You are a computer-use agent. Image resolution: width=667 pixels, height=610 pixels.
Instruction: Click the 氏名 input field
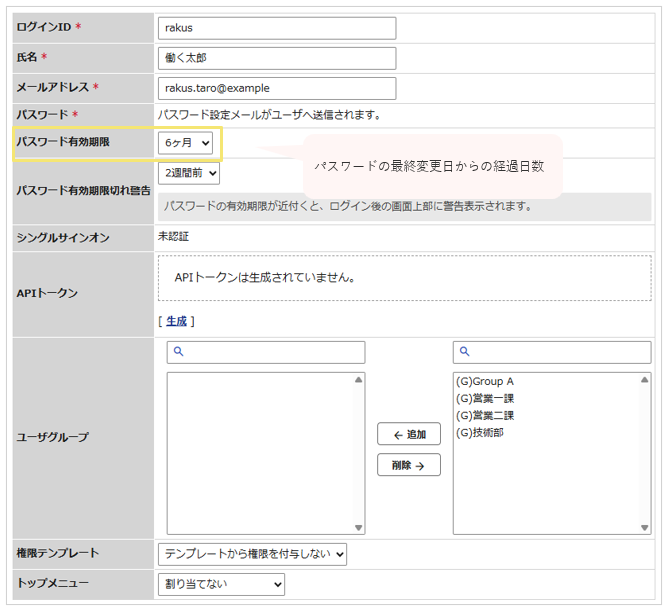click(x=277, y=58)
